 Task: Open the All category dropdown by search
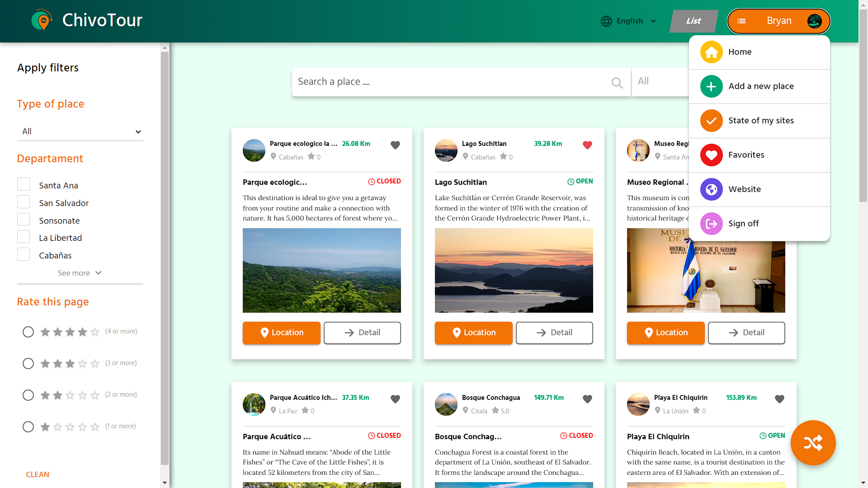[660, 82]
